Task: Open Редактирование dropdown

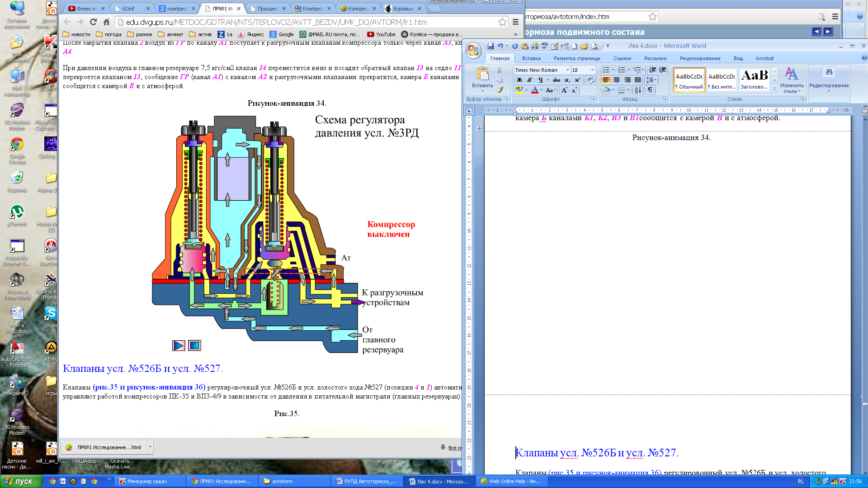Action: click(829, 80)
